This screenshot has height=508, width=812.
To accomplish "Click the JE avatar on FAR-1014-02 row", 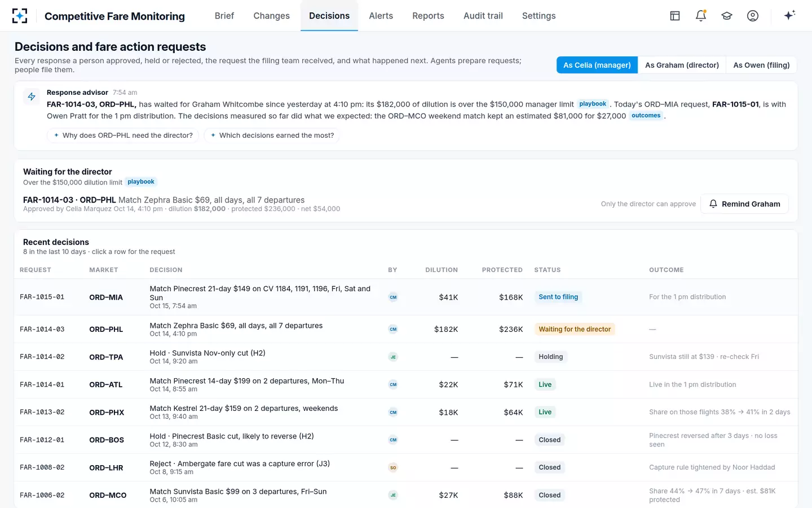I will [x=393, y=357].
